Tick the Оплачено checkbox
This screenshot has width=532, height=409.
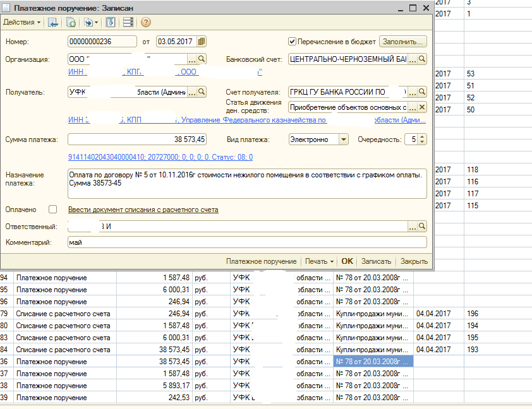click(x=52, y=210)
